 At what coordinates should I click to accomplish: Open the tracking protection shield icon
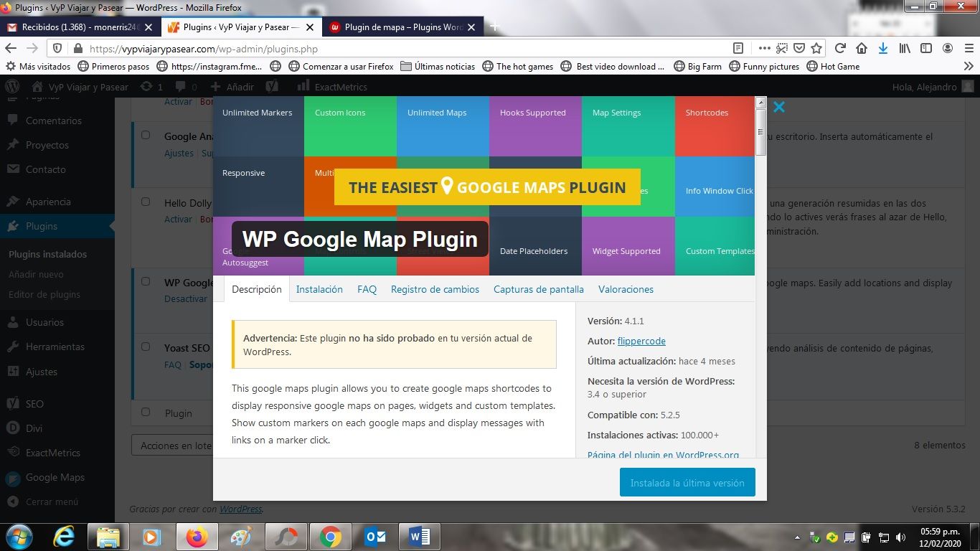pos(59,49)
